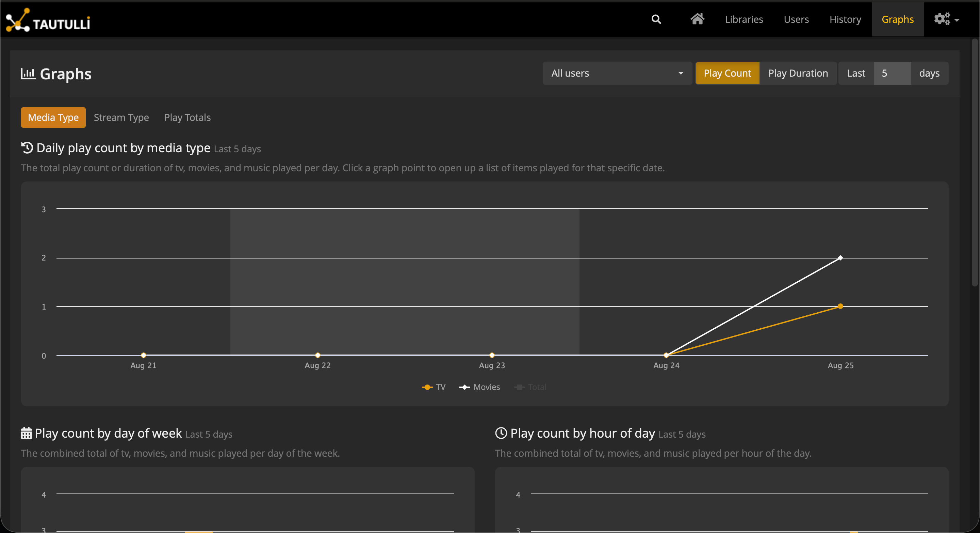
Task: Select the Play Totals tab
Action: tap(187, 117)
